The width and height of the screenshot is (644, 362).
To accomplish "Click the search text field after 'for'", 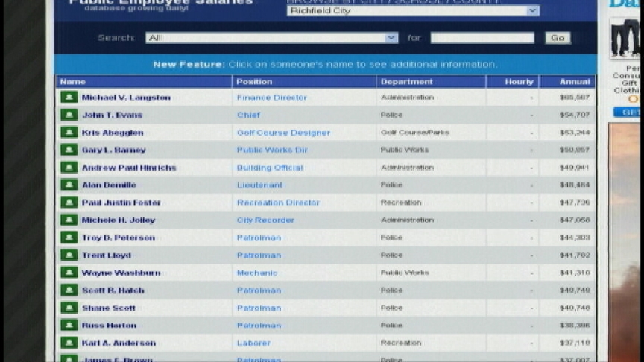I will [482, 38].
